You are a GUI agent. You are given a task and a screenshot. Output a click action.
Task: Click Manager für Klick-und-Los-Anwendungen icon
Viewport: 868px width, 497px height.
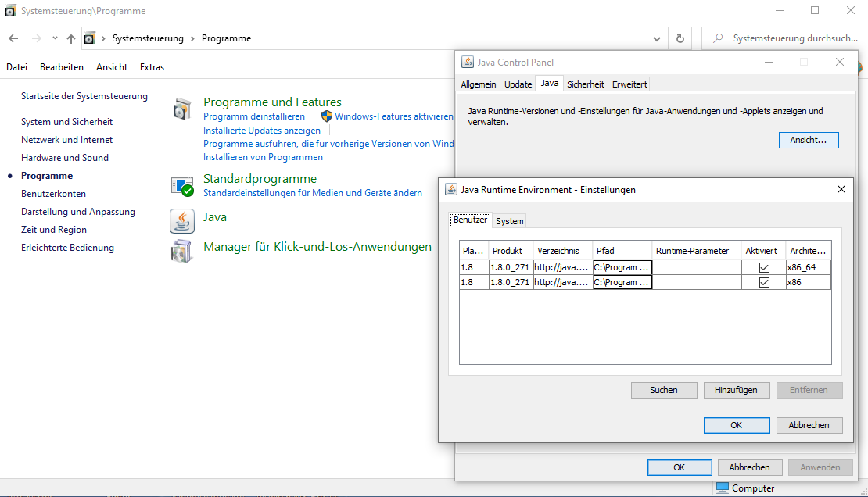182,251
